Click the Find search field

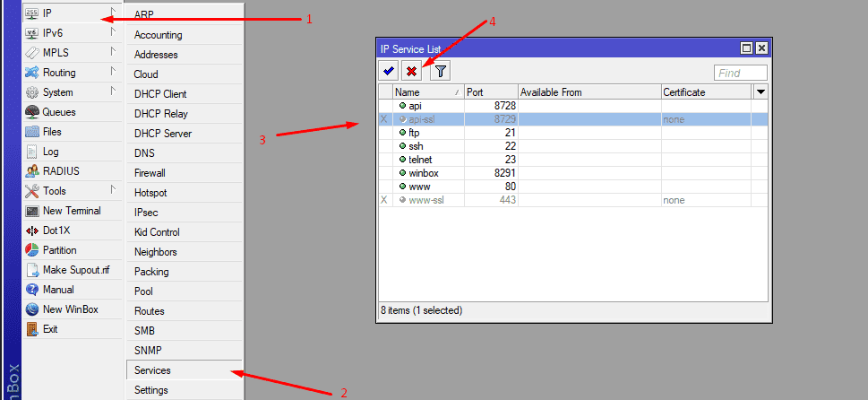click(740, 73)
